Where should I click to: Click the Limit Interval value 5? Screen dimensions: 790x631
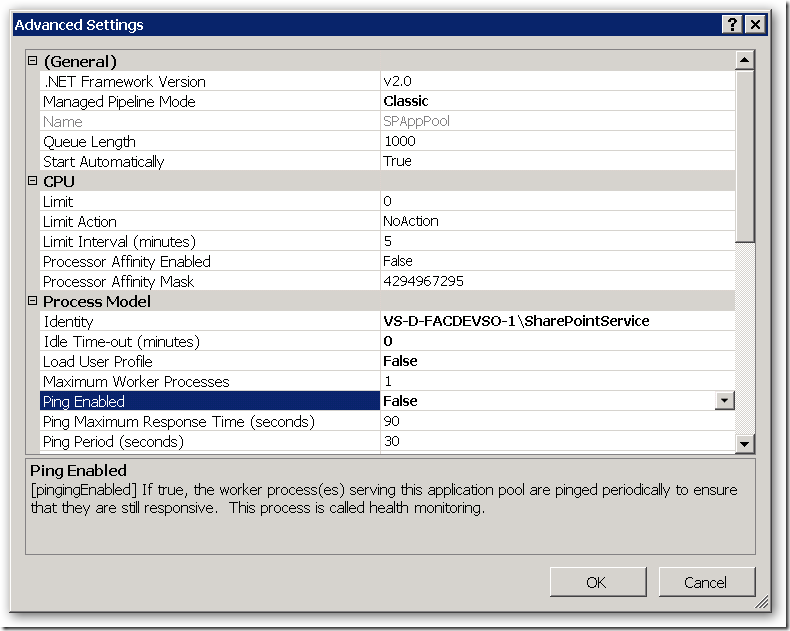pyautogui.click(x=558, y=241)
